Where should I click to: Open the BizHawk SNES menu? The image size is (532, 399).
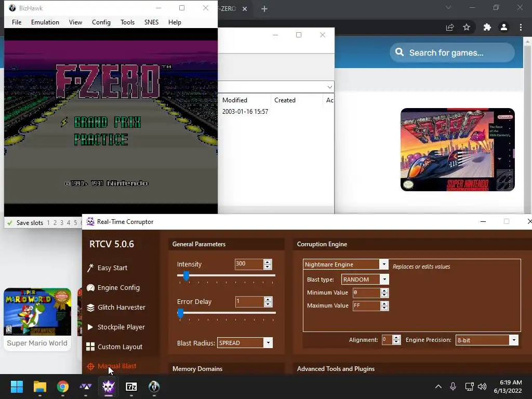tap(151, 22)
